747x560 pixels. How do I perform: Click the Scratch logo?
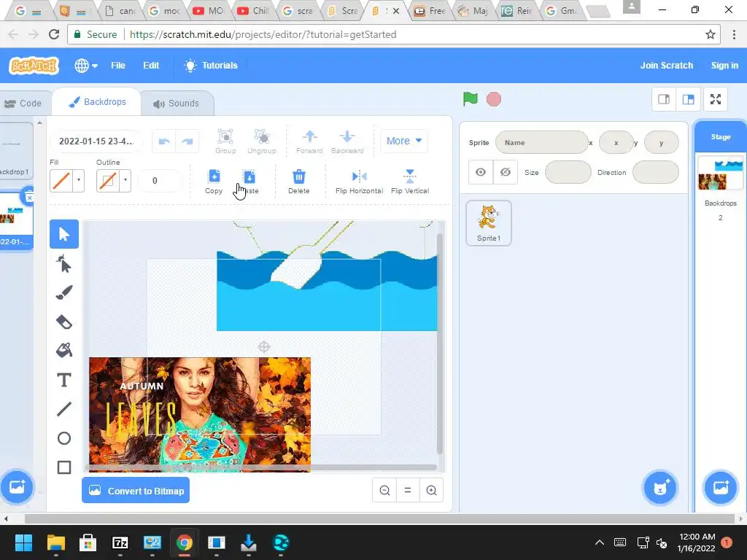[x=34, y=66]
